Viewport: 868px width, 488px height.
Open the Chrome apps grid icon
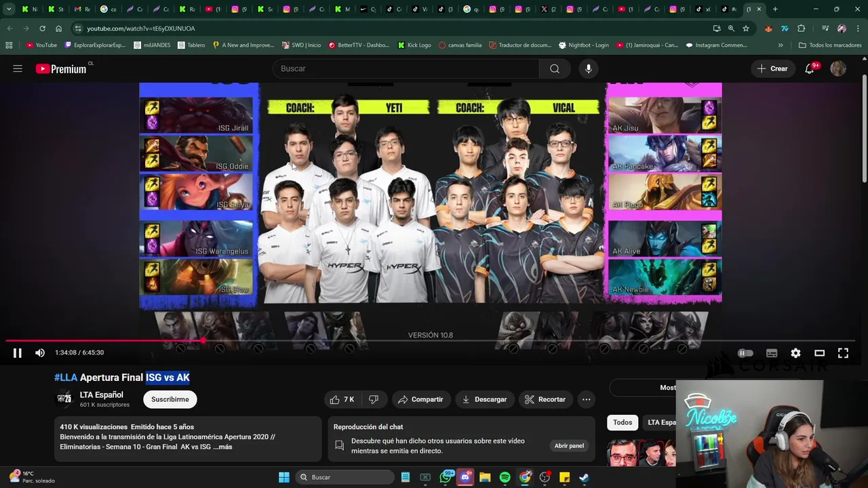(x=9, y=45)
